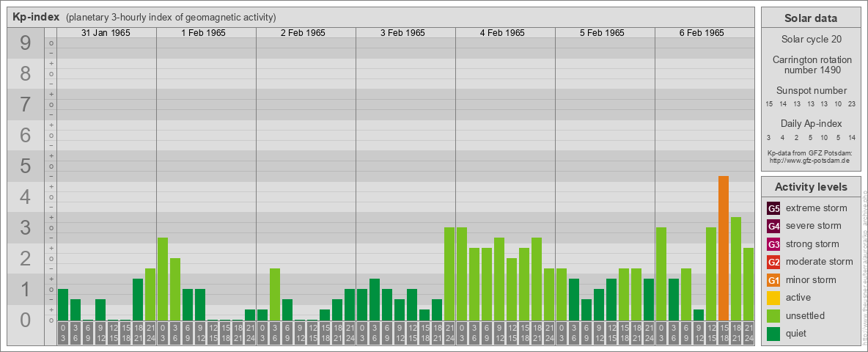Click Ap-index value 2
Image resolution: width=868 pixels, height=352 pixels.
797,137
